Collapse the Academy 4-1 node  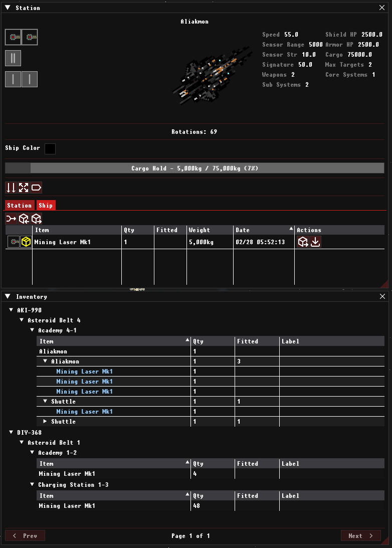pos(32,330)
